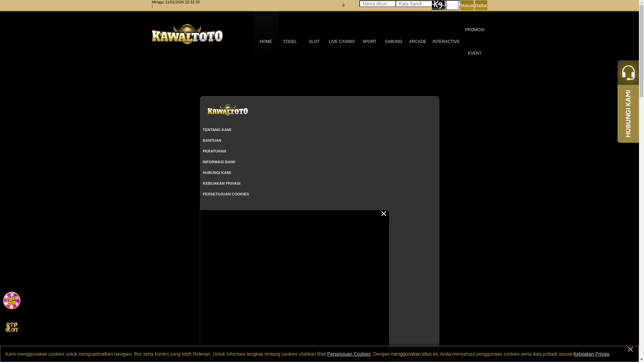644x362 pixels.
Task: Open the Hubungi Kami side tab
Action: point(628,114)
